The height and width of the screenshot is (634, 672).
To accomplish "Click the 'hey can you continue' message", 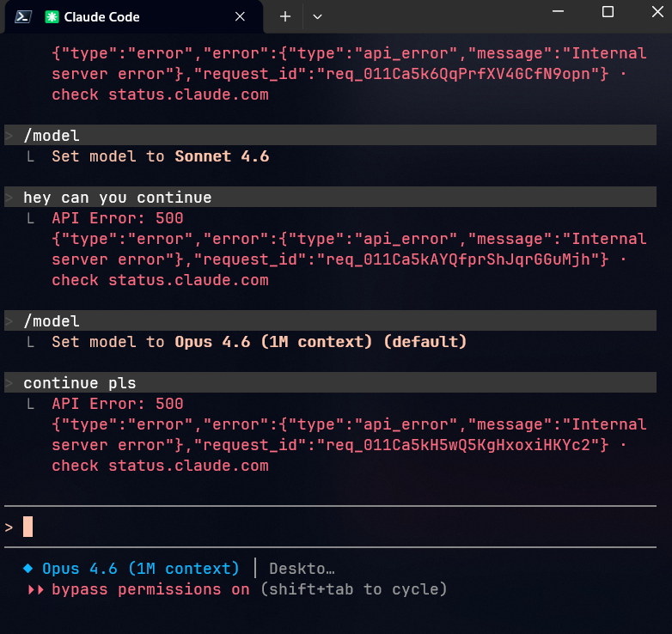I will pos(330,197).
